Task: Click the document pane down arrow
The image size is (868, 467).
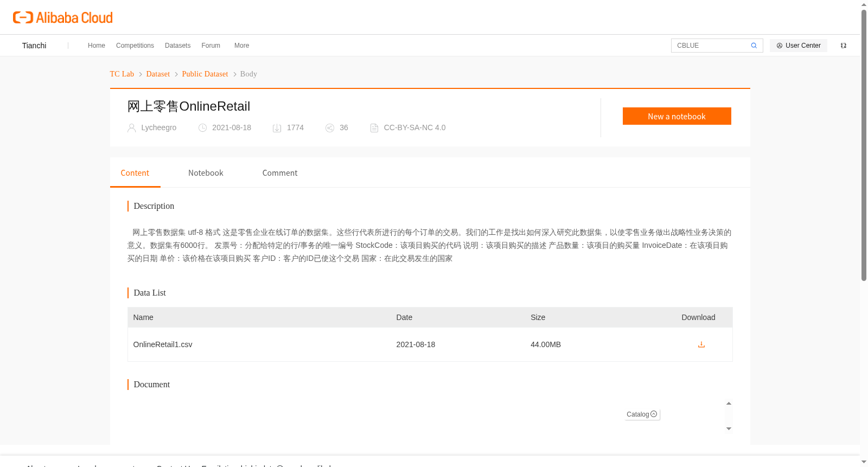Action: coord(729,429)
